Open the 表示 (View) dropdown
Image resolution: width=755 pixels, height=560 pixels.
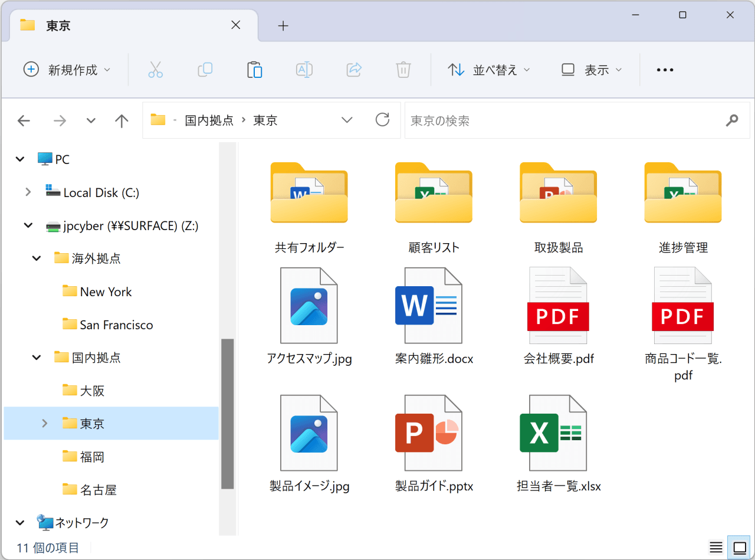tap(591, 70)
